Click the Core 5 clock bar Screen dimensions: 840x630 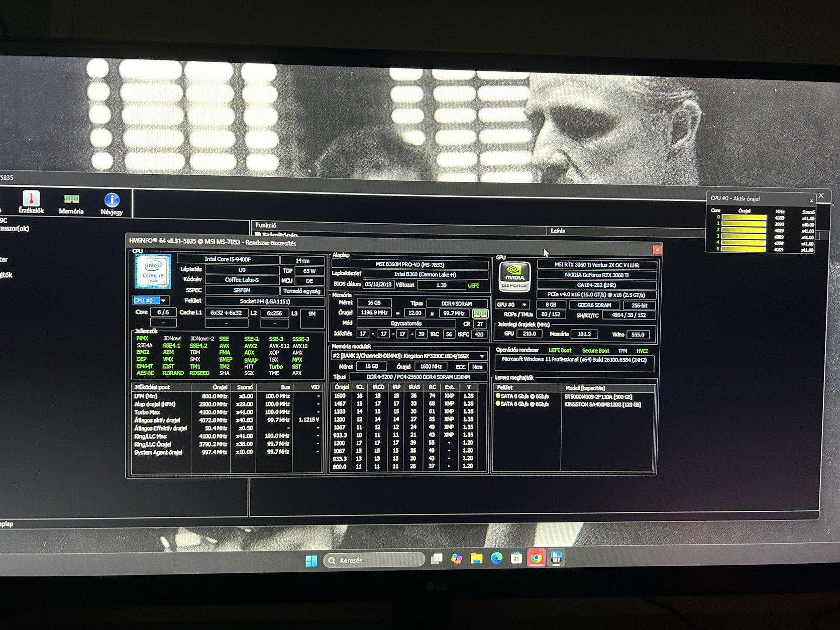(744, 249)
